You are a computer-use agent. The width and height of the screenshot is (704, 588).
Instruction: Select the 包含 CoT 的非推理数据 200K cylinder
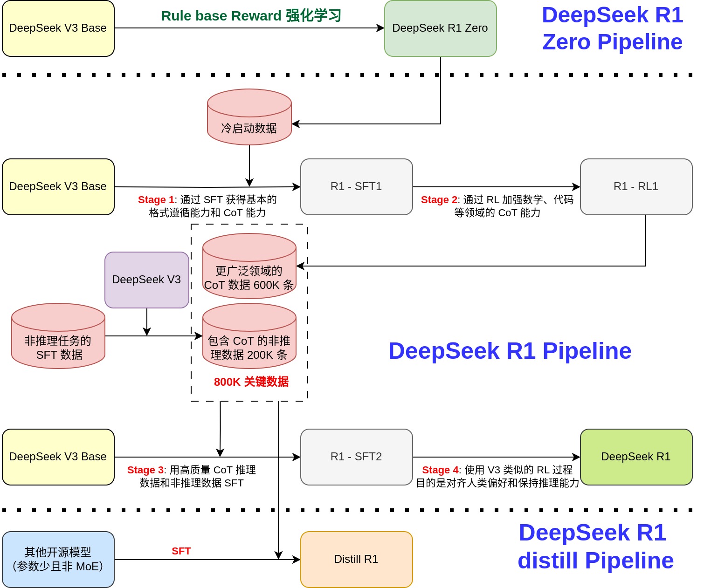(249, 336)
